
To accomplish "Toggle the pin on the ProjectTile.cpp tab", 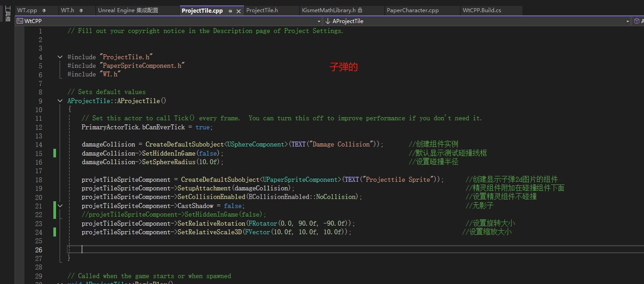I will click(x=230, y=11).
